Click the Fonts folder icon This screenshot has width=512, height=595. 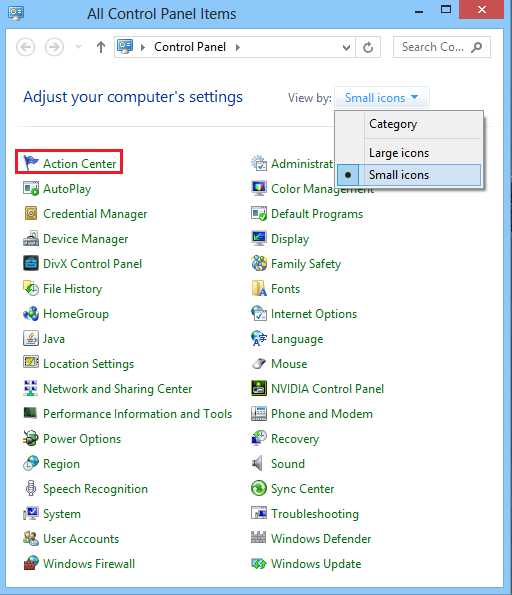click(x=259, y=288)
